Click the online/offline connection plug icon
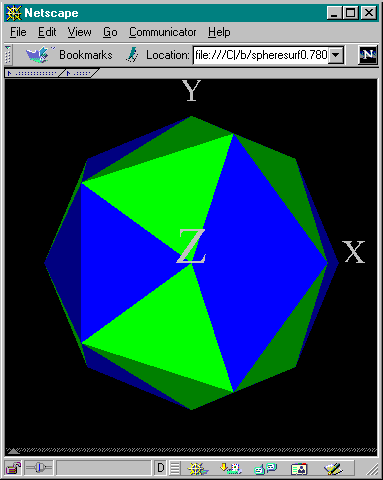 [39, 468]
